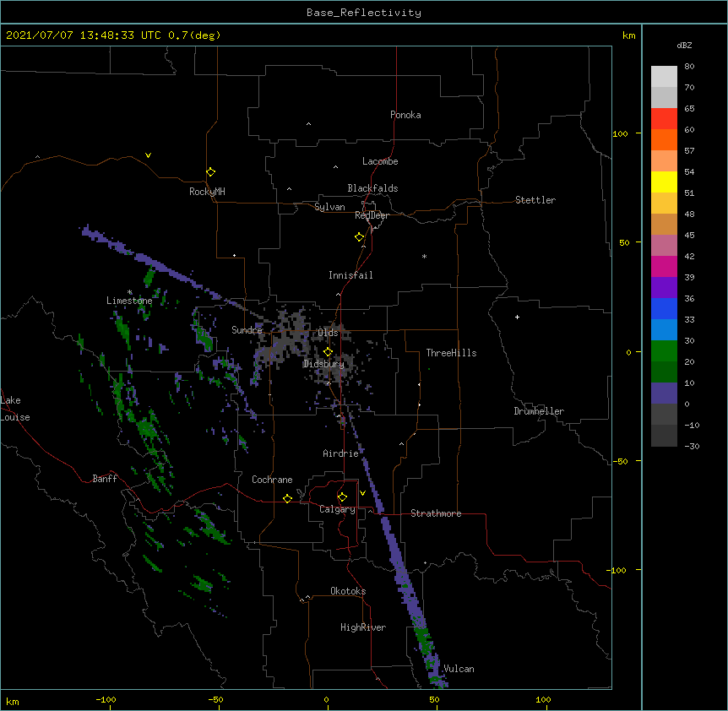Select the deep blue legend swatch above 33
The width and height of the screenshot is (728, 711).
[x=664, y=308]
